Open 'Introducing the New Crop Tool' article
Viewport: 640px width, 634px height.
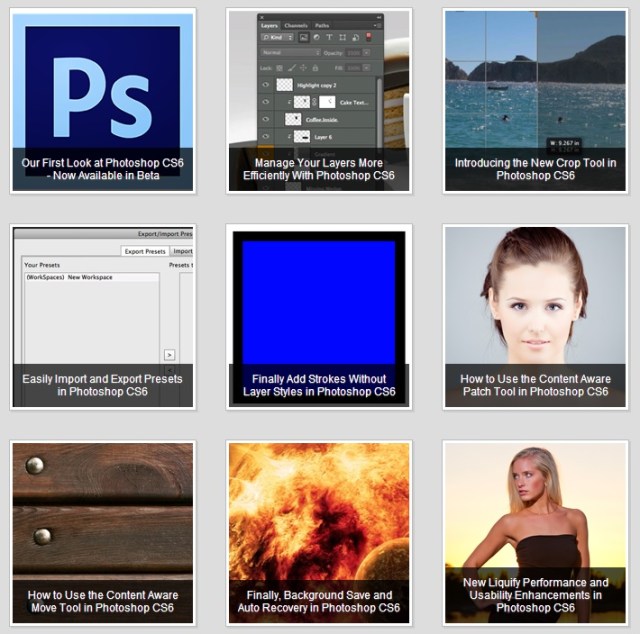[535, 101]
